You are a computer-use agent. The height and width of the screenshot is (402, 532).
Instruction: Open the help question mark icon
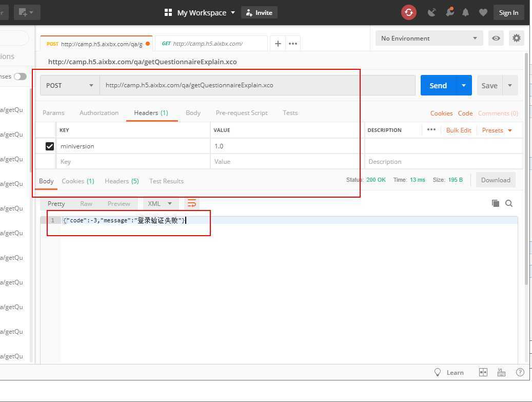520,372
